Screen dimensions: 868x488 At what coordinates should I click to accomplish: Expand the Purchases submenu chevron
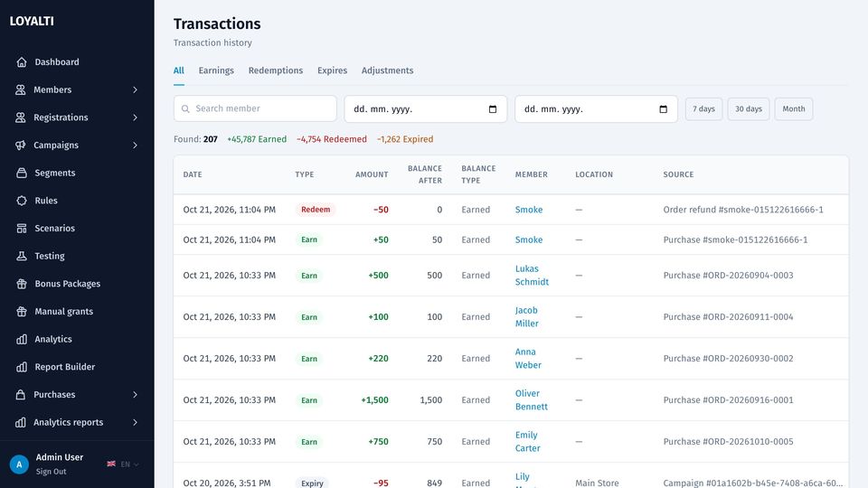(x=135, y=395)
